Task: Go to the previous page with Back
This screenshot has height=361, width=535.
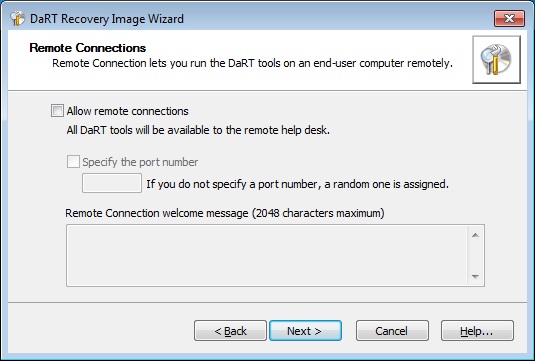Action: point(230,331)
